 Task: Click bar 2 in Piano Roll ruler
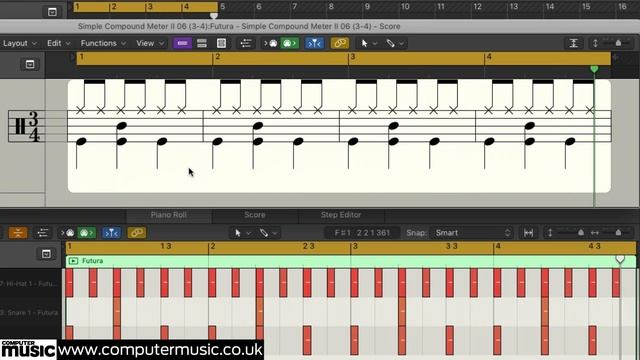(213, 247)
